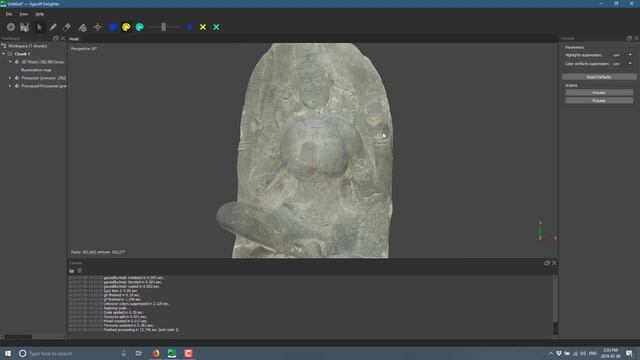This screenshot has width=640, height=360.
Task: Open Task View on the taskbar
Action: 138,353
